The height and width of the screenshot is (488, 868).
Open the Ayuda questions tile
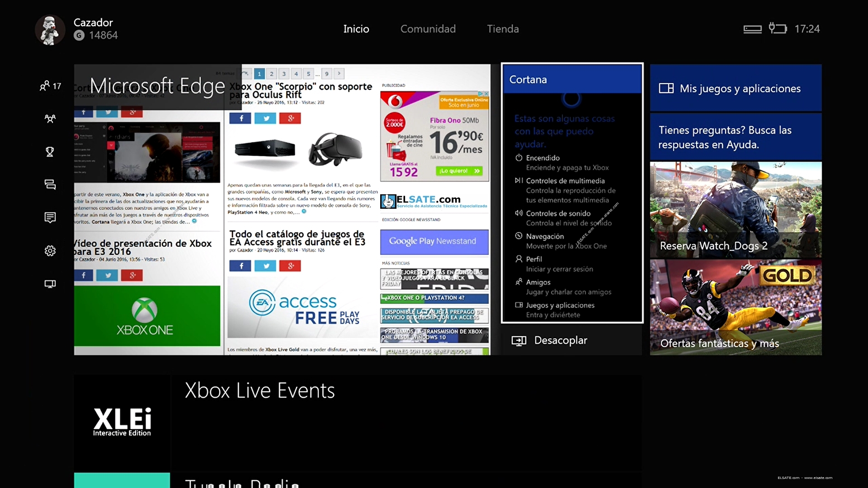pos(736,137)
